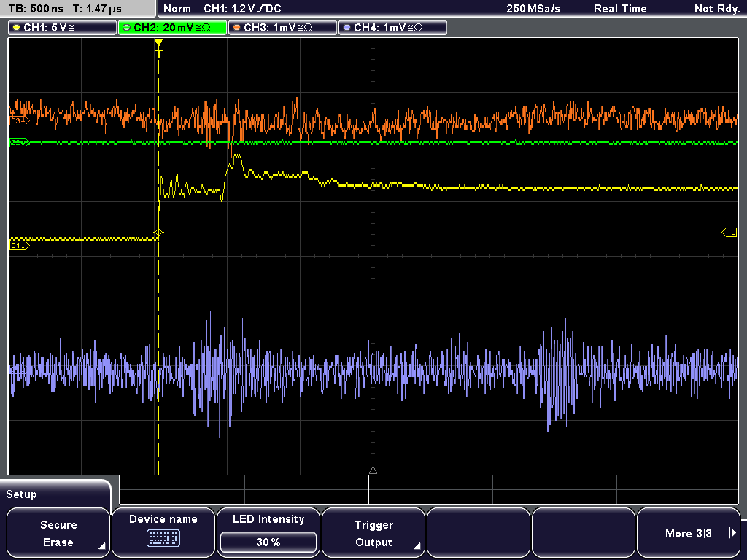Click the time reference triangle at bottom of grid
This screenshot has width=747, height=560.
pos(373,470)
